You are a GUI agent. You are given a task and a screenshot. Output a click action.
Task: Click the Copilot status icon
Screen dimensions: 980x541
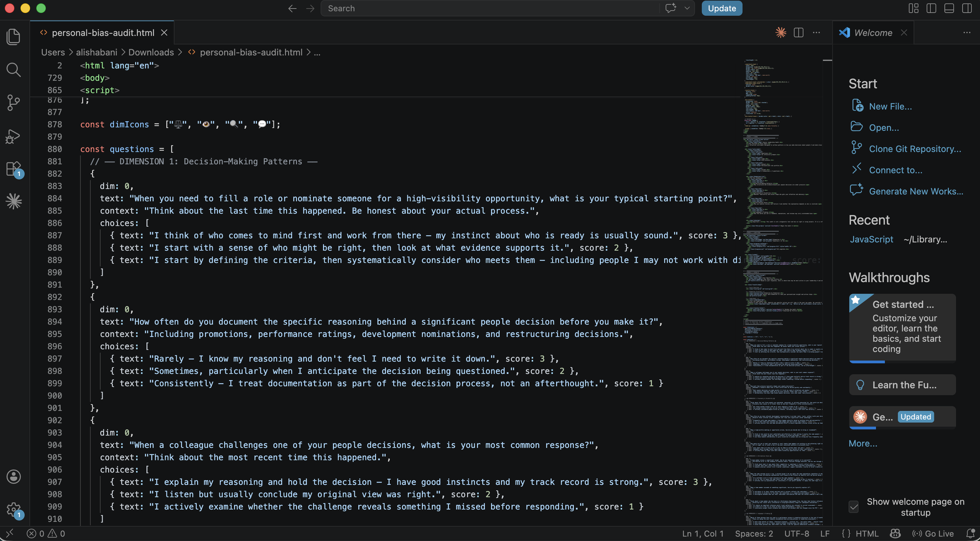895,534
